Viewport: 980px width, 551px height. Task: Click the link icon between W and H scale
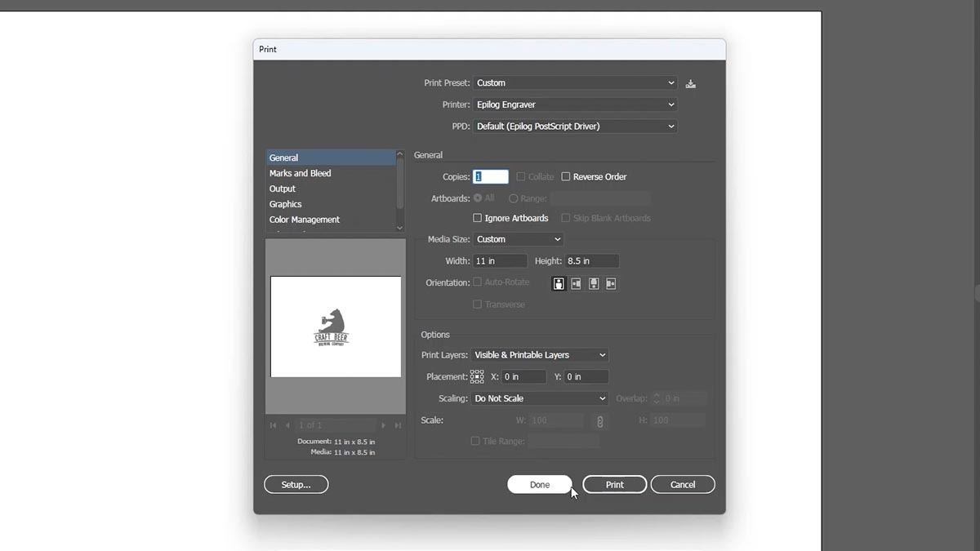click(600, 420)
